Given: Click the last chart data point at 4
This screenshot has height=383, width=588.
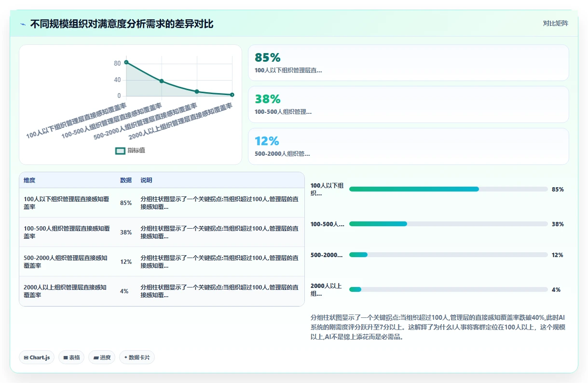Looking at the screenshot, I should 232,95.
